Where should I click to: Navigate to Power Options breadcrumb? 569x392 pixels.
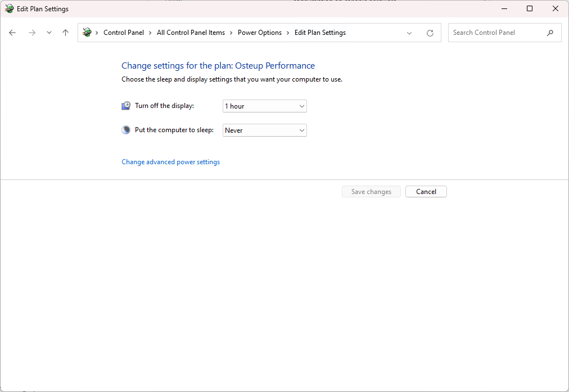coord(259,33)
